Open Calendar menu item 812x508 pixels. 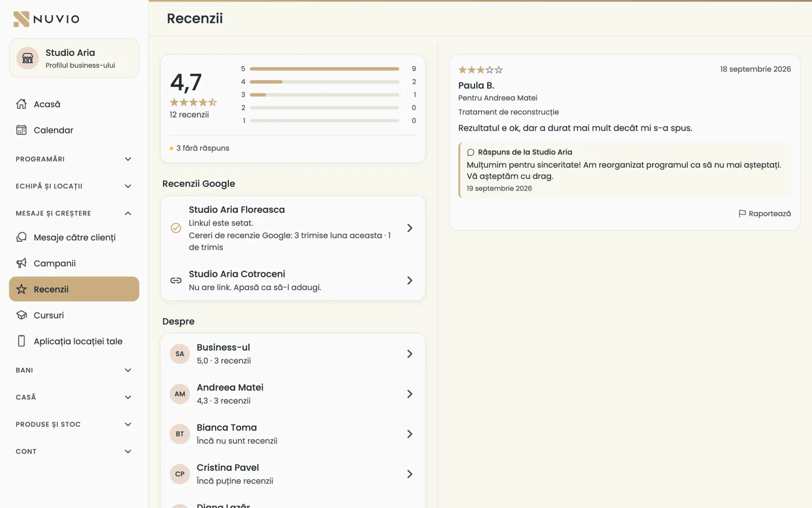point(74,130)
